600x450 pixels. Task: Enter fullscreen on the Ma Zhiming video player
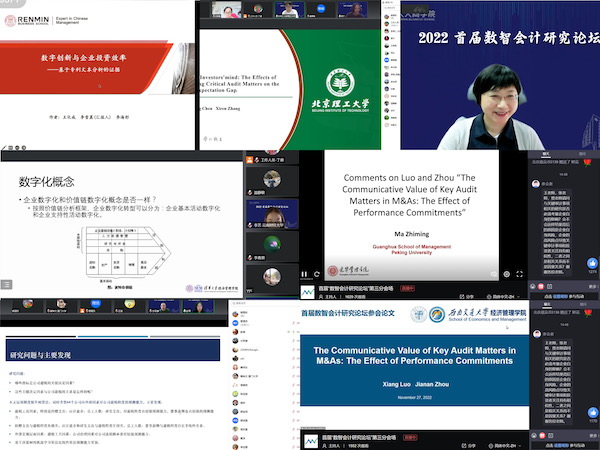[519, 272]
